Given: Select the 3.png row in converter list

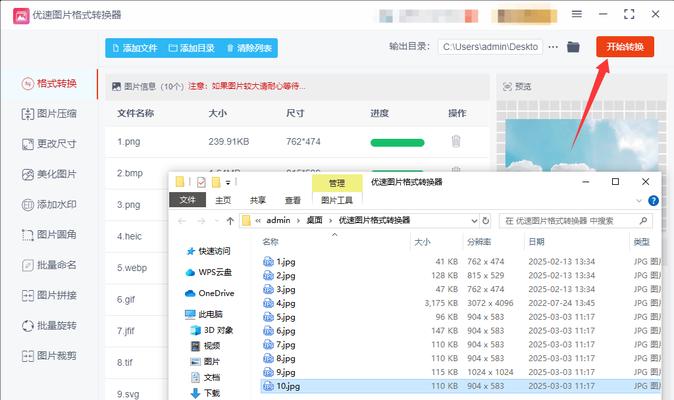Looking at the screenshot, I should pos(137,205).
